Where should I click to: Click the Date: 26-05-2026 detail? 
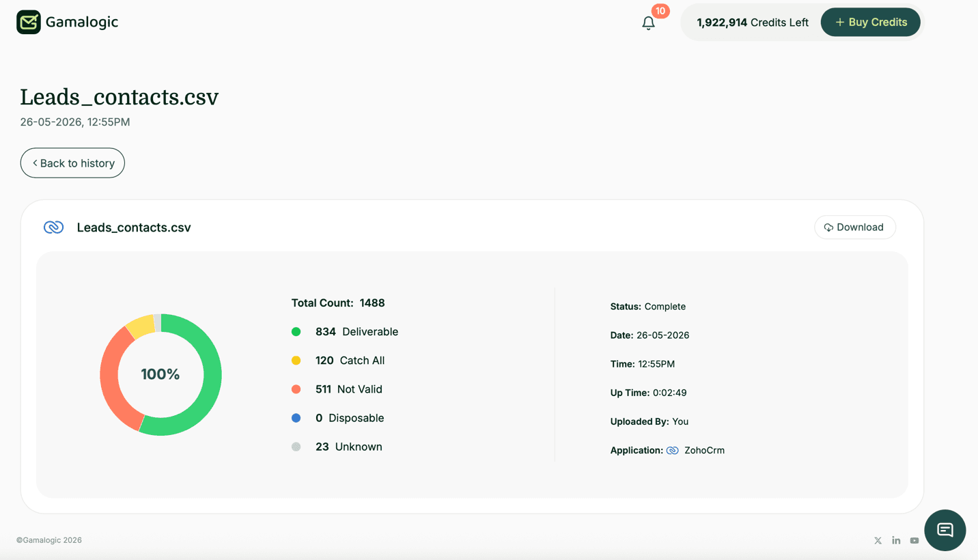649,335
